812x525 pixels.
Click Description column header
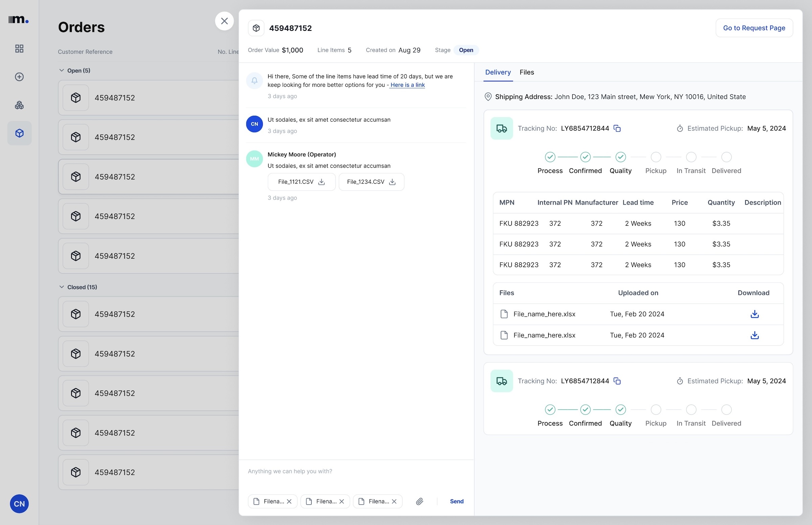click(763, 202)
